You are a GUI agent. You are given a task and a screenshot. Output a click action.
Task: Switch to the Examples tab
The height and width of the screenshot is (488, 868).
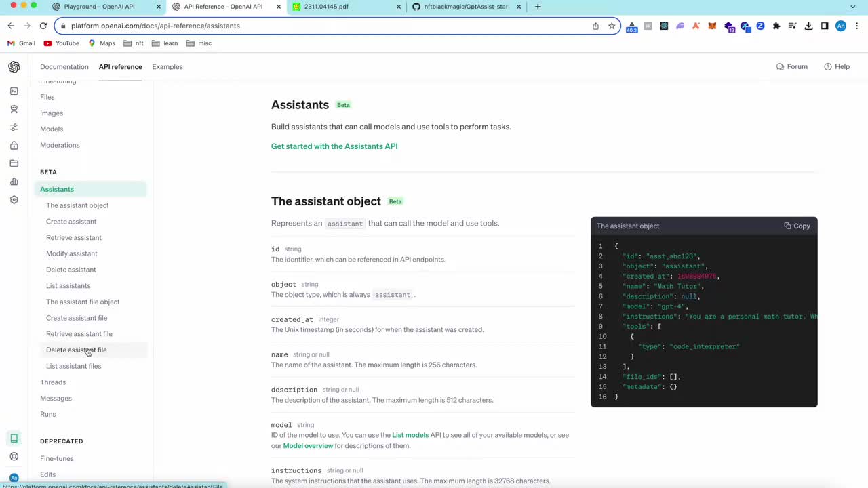coord(167,67)
